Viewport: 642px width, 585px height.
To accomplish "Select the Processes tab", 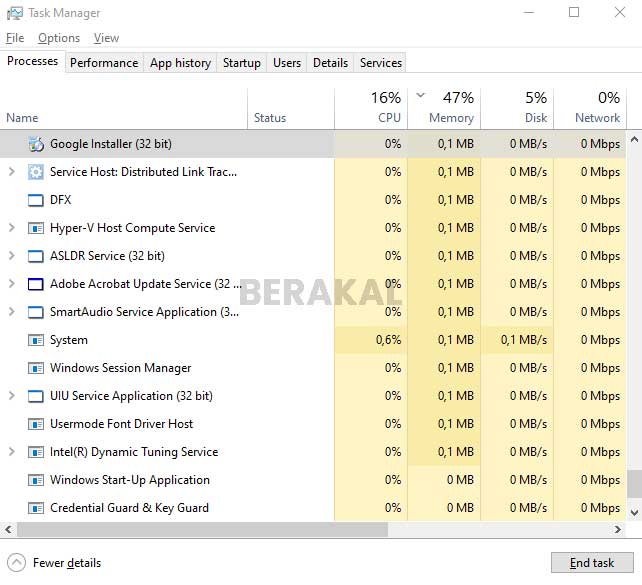I will [33, 61].
